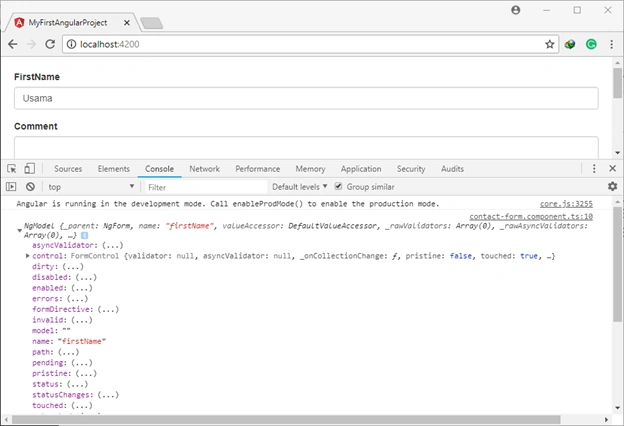The width and height of the screenshot is (624, 426).
Task: Evaluate the pending property getter
Action: click(x=82, y=363)
